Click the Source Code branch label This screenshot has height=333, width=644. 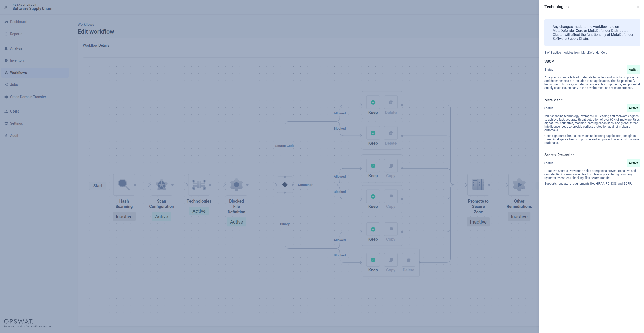click(285, 146)
